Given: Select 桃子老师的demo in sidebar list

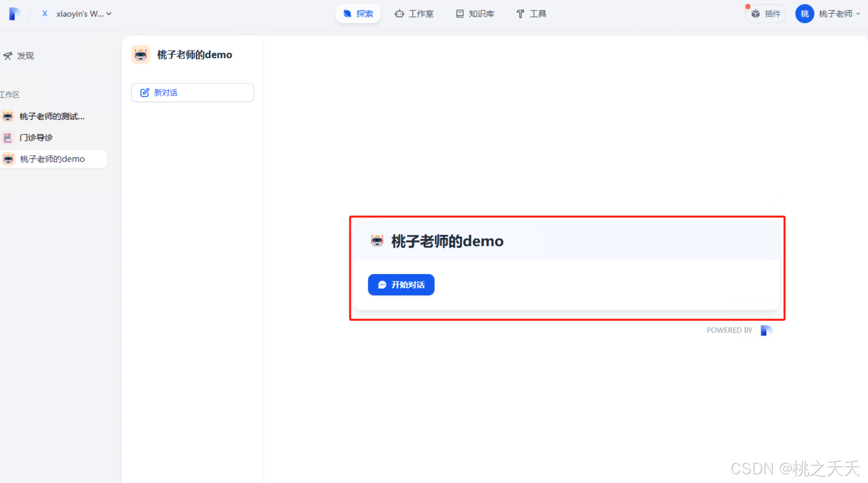Looking at the screenshot, I should click(52, 159).
